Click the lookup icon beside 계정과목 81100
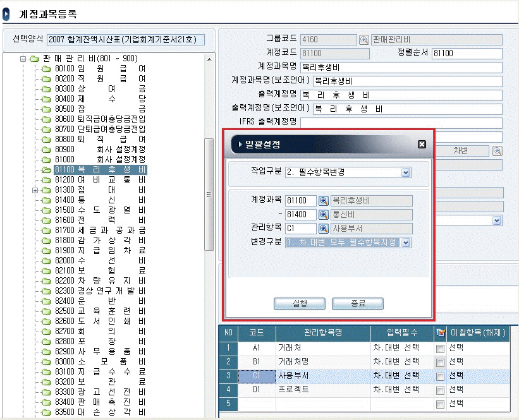Viewport: 519px width, 420px height. click(323, 201)
